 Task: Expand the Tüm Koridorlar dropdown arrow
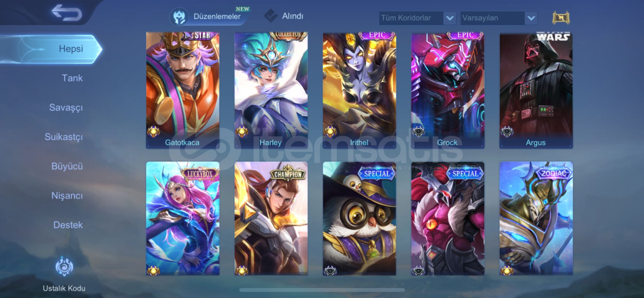pyautogui.click(x=449, y=18)
